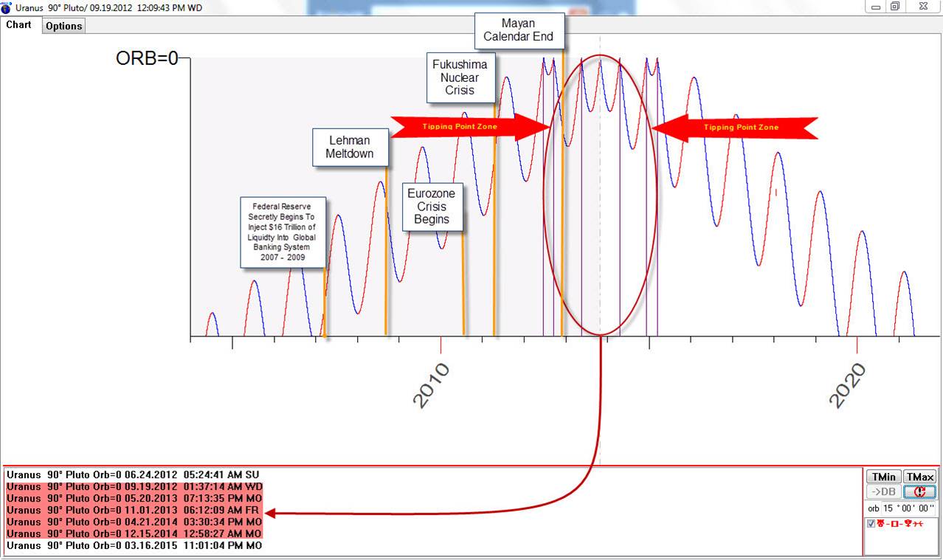943x560 pixels.
Task: Select the 06.24.2012 Orb=0 list entry
Action: [134, 474]
